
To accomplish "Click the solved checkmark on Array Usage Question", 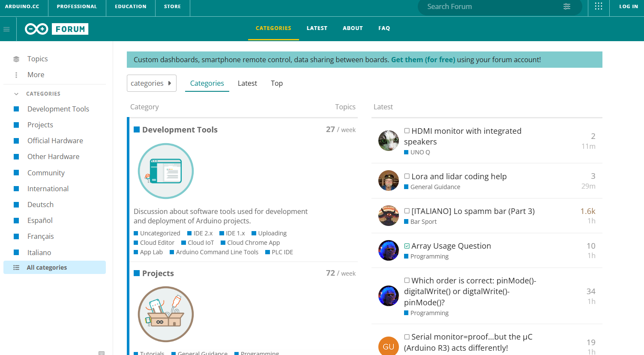I will (406, 246).
